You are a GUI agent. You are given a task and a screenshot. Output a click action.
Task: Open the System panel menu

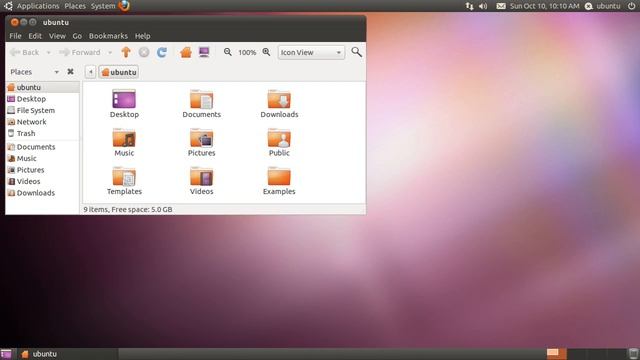[103, 6]
